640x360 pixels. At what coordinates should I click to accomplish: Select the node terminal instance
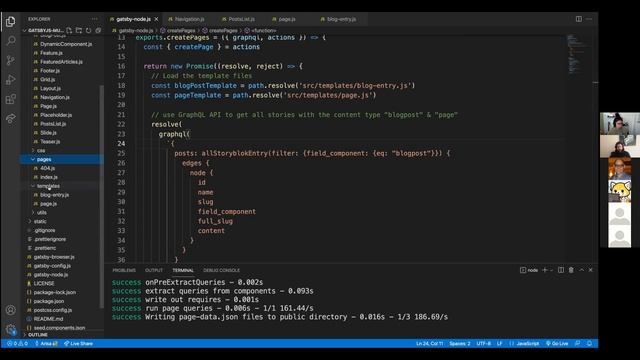529,270
